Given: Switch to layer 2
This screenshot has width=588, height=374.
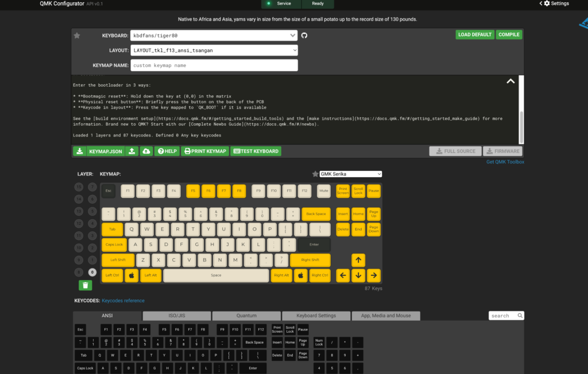Looking at the screenshot, I should pyautogui.click(x=92, y=248).
